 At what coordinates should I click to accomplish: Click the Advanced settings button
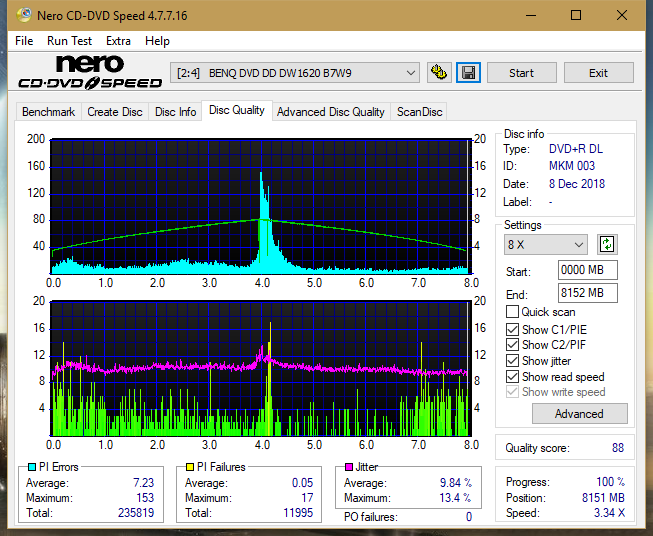tap(579, 414)
